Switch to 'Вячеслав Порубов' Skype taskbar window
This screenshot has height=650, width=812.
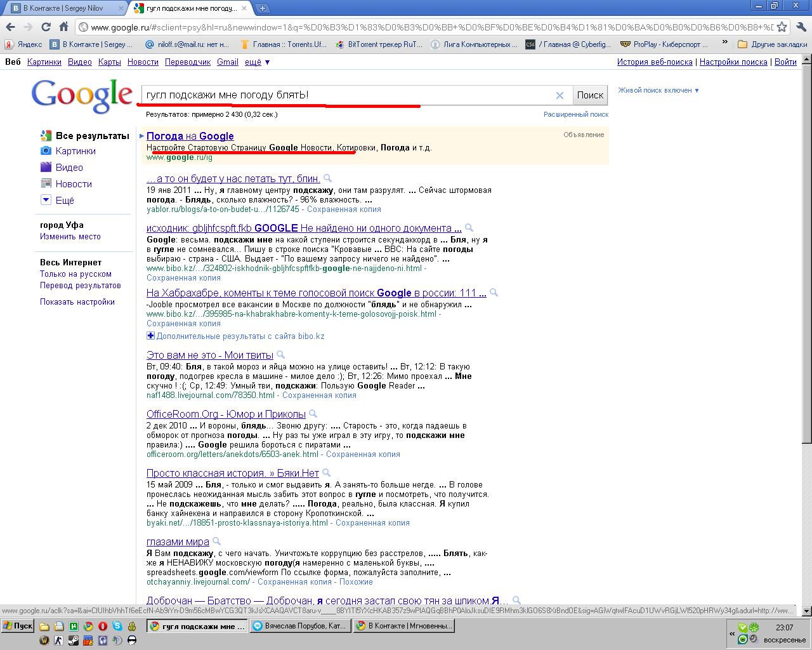tap(299, 626)
